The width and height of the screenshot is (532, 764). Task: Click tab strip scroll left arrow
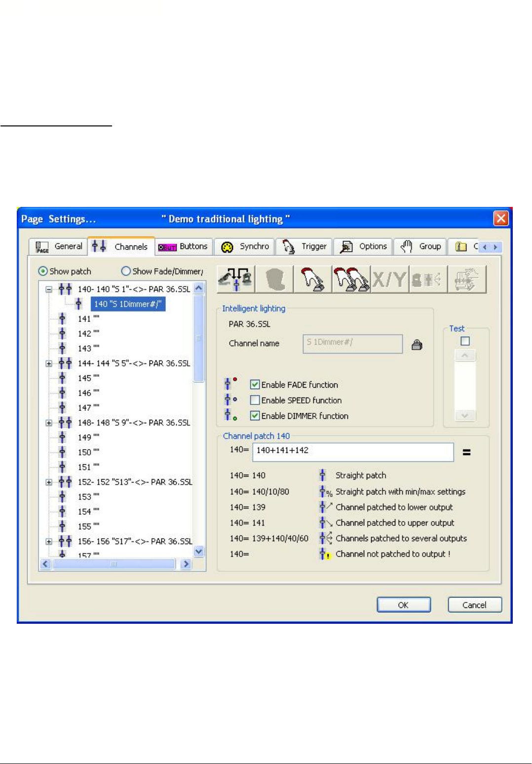click(x=485, y=247)
